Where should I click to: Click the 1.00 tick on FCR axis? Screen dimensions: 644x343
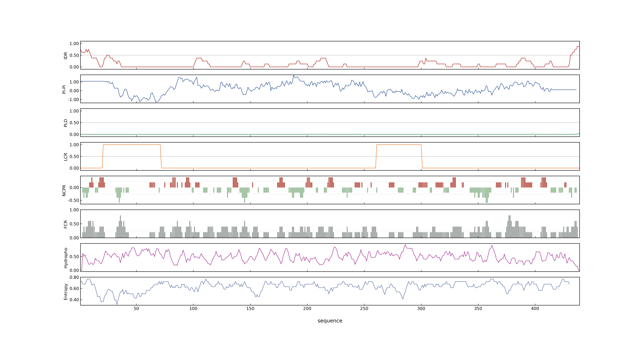[x=74, y=210]
